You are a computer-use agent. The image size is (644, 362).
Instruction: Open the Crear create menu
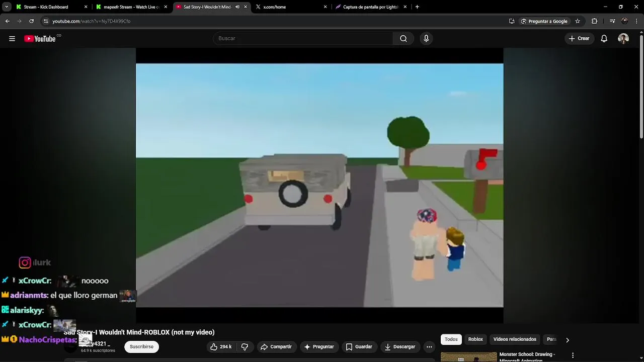click(579, 39)
